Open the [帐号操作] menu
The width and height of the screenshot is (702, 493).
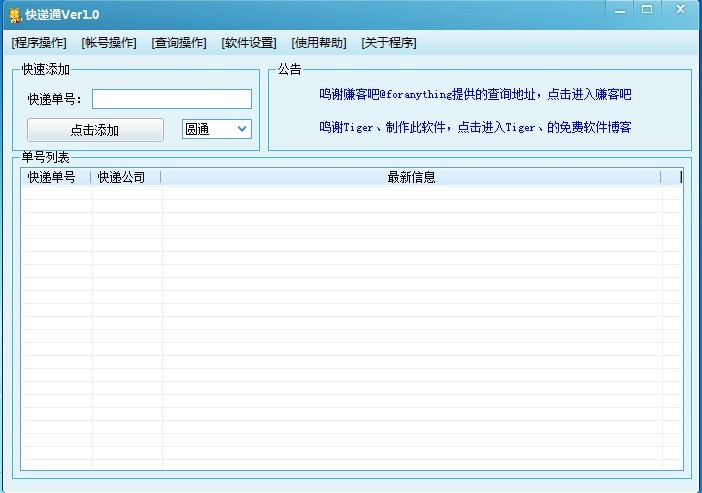coord(109,43)
